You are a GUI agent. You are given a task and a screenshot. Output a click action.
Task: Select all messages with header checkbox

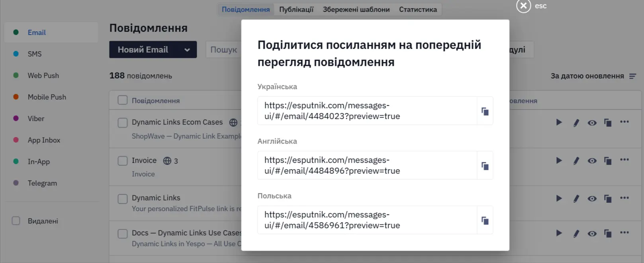tap(122, 100)
